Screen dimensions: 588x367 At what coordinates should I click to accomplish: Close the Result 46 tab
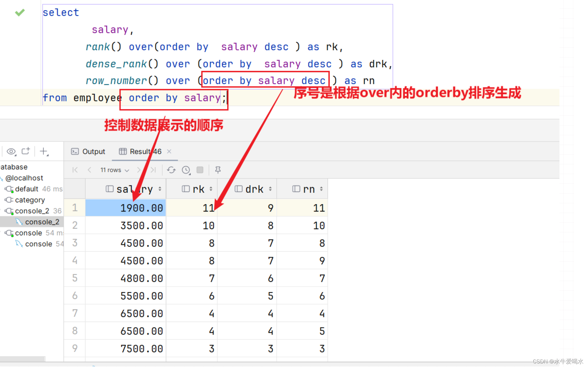click(169, 151)
